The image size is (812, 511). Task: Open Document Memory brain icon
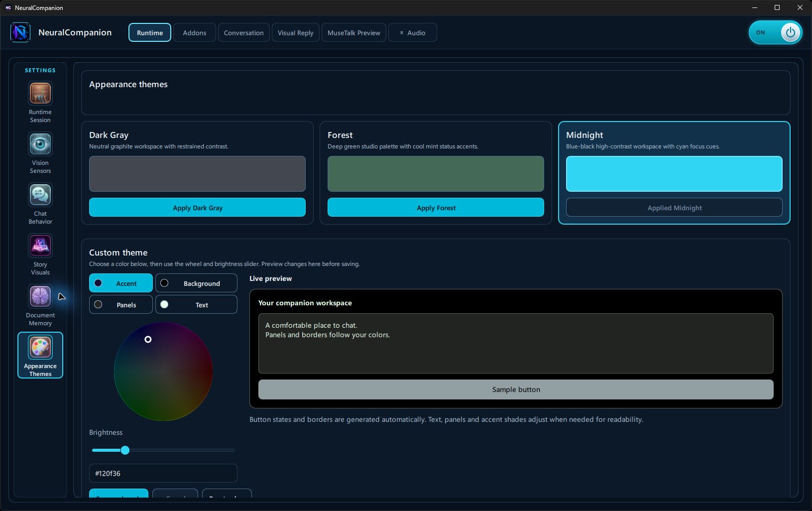[40, 296]
